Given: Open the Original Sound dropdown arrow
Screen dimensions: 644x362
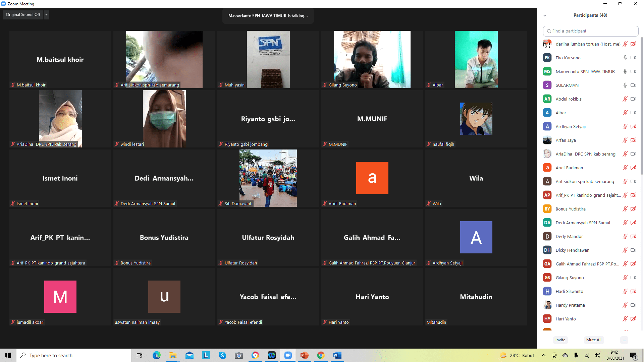Looking at the screenshot, I should [x=47, y=15].
